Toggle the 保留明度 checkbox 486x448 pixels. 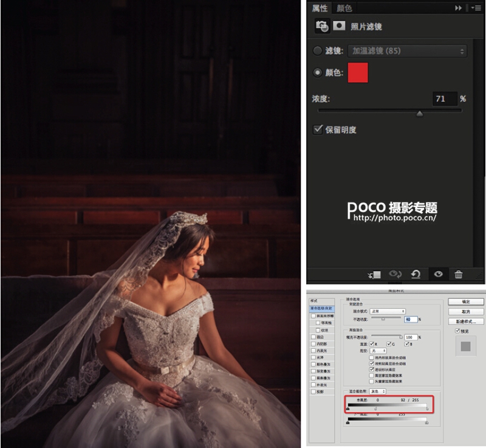(318, 129)
